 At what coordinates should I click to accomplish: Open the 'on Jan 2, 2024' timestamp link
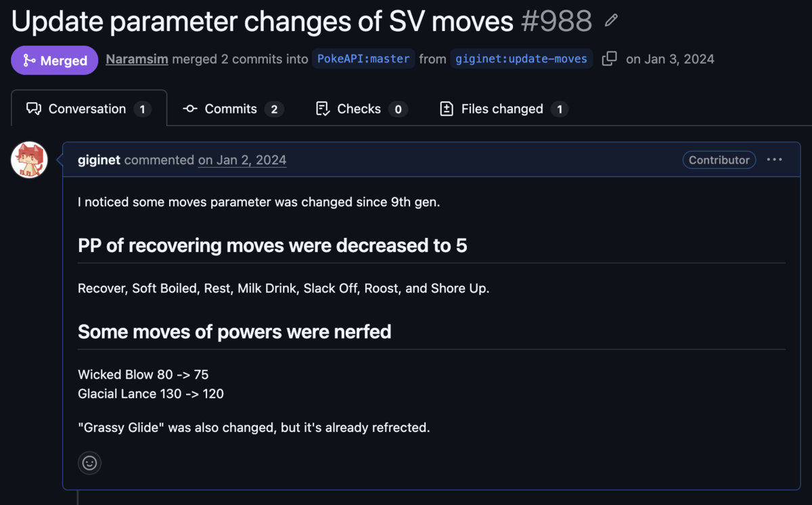(242, 160)
